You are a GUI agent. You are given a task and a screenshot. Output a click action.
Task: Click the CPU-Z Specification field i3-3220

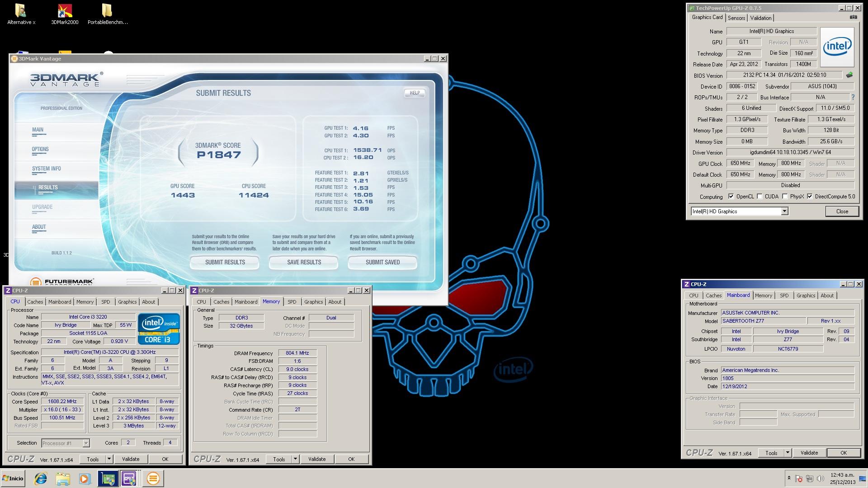[x=110, y=352]
